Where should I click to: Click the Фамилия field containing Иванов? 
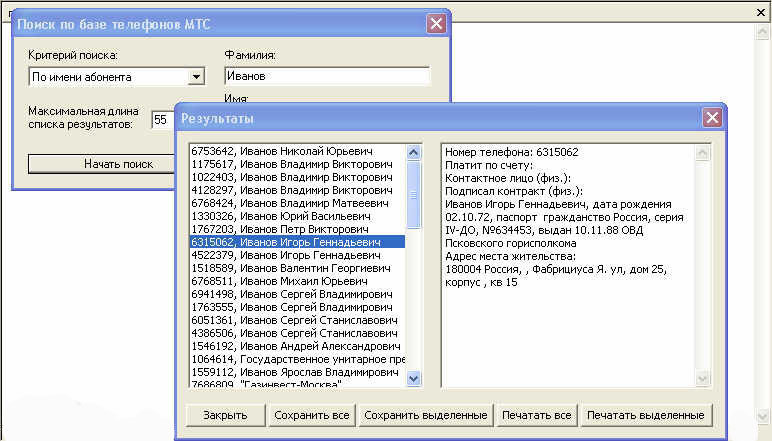(x=326, y=76)
